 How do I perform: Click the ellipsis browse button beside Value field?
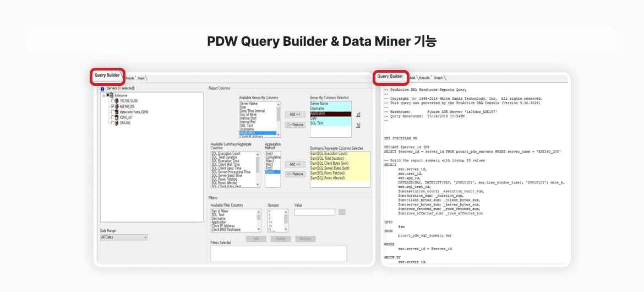pos(342,212)
